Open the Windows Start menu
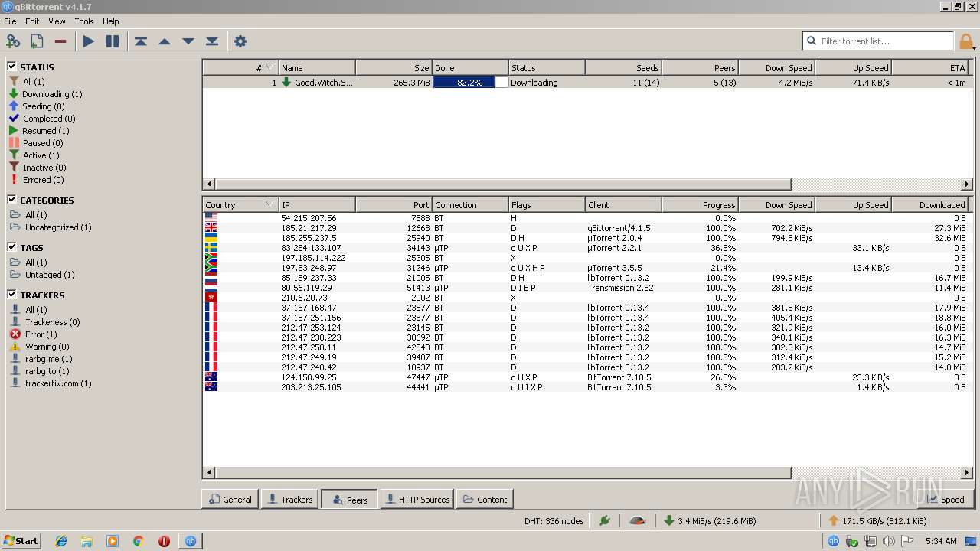Screen dimensions: 980x551 (21, 540)
